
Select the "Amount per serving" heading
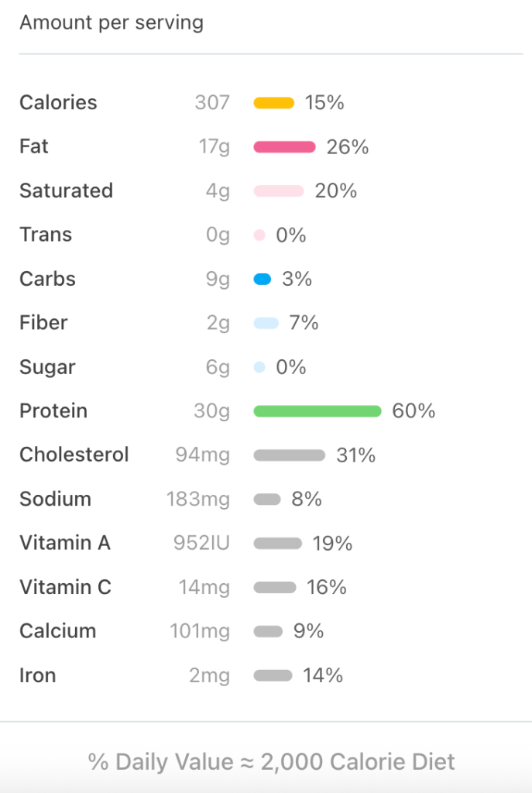click(x=112, y=22)
